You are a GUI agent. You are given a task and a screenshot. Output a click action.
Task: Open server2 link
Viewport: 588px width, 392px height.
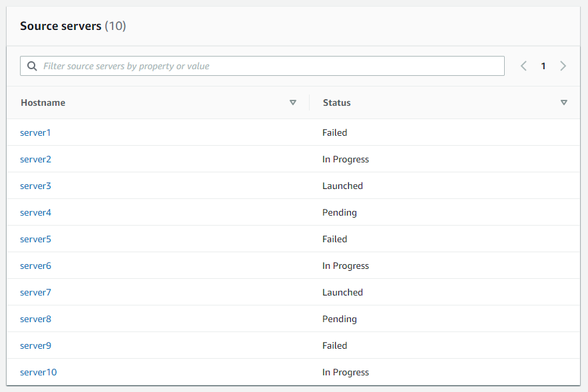coord(35,159)
